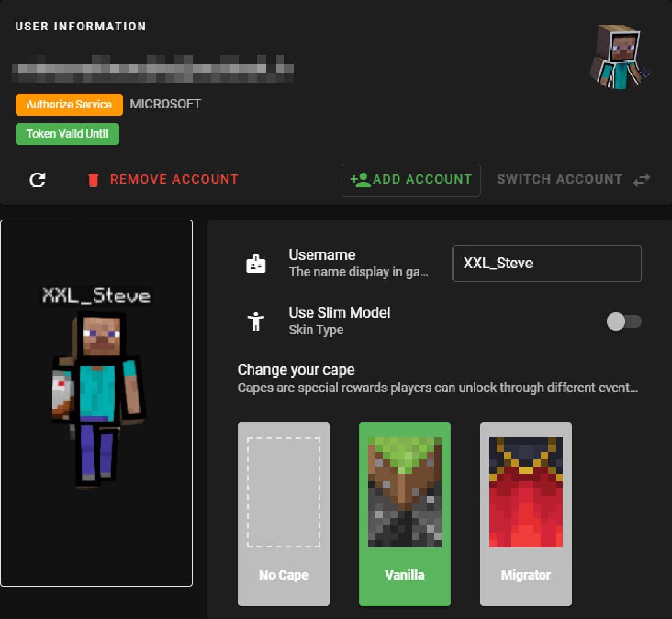Click the stick figure icon beside Use Slim Model
This screenshot has height=619, width=672.
[x=256, y=322]
